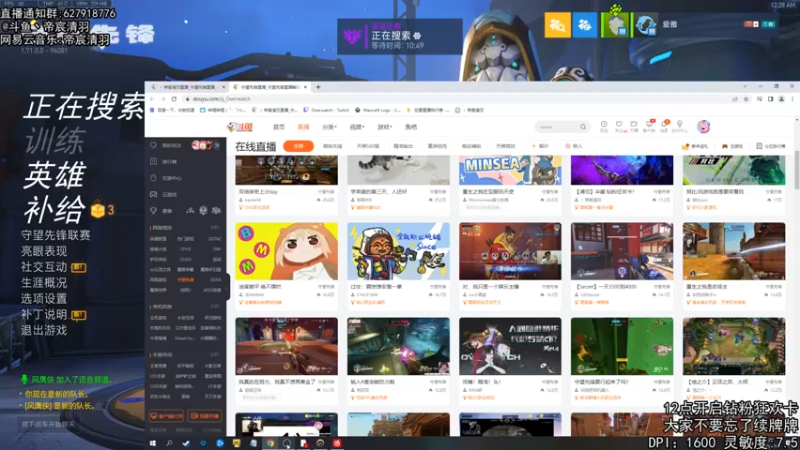Open the sidebar ranking list icon
This screenshot has height=450, width=800.
[154, 162]
